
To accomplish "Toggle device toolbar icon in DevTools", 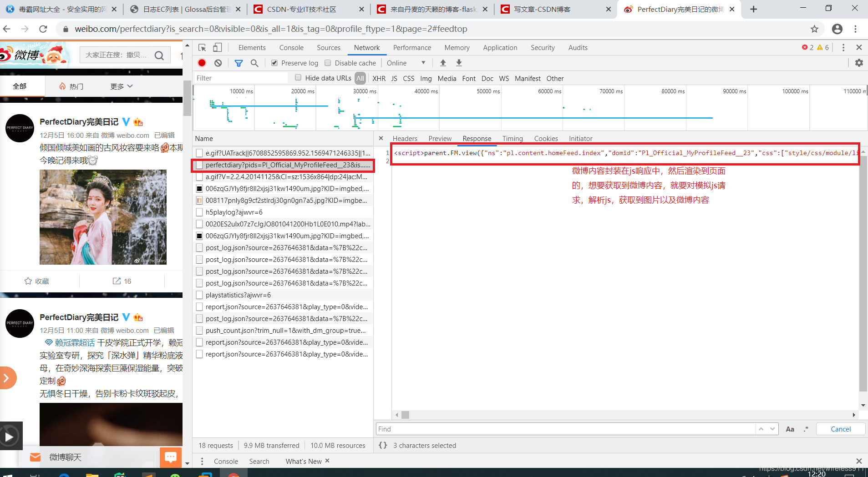I will point(218,47).
